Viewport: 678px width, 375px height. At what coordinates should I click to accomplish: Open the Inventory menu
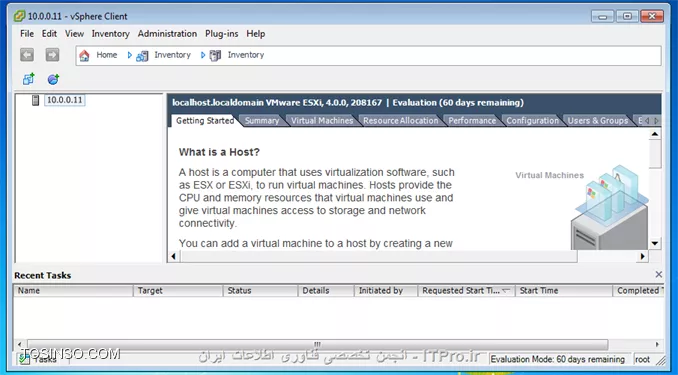pyautogui.click(x=110, y=34)
